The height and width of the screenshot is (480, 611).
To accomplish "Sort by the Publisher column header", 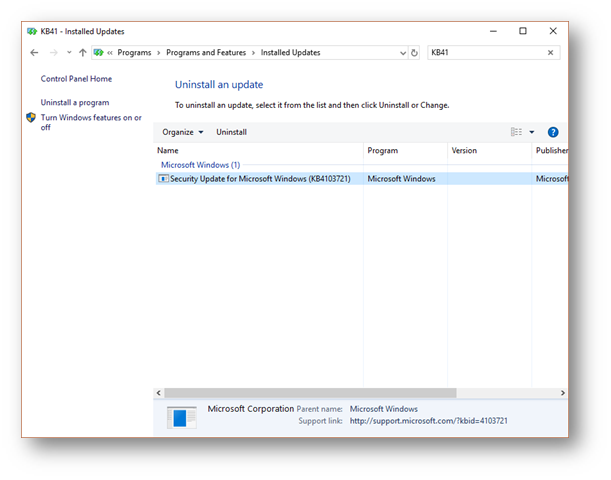I will tap(550, 150).
